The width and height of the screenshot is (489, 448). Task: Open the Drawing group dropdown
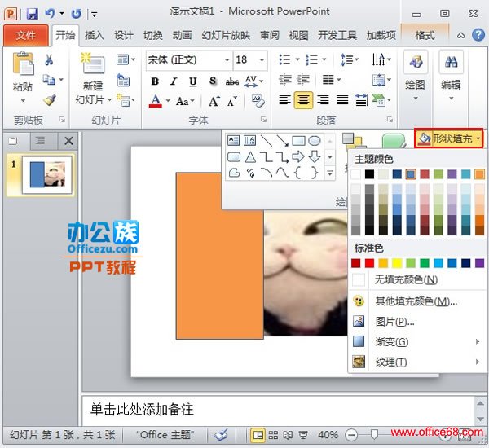tap(416, 77)
